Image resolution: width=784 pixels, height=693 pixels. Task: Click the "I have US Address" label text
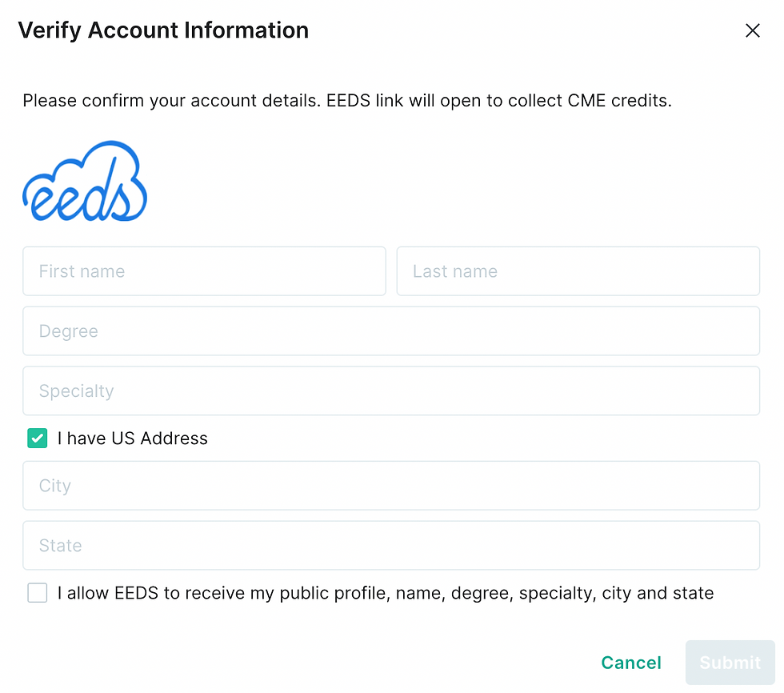pos(133,439)
